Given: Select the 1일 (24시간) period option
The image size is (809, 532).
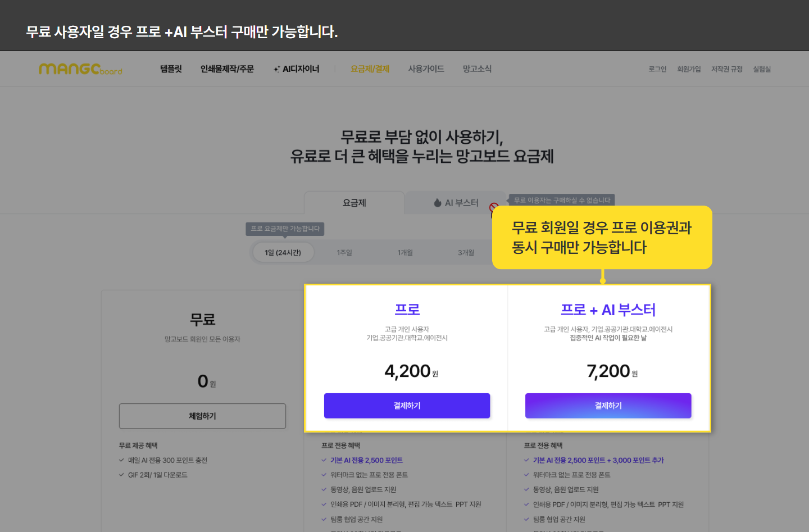Looking at the screenshot, I should pyautogui.click(x=283, y=253).
